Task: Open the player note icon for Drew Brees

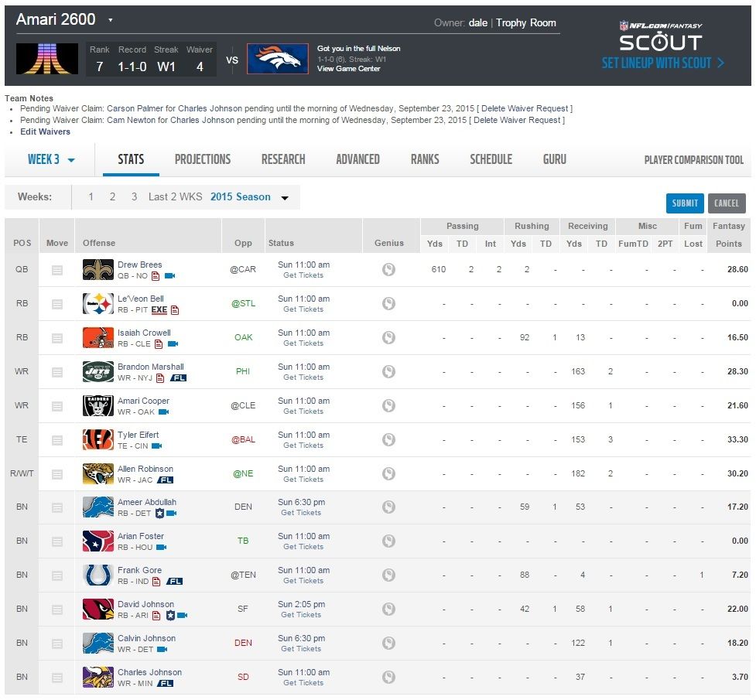Action: [156, 276]
